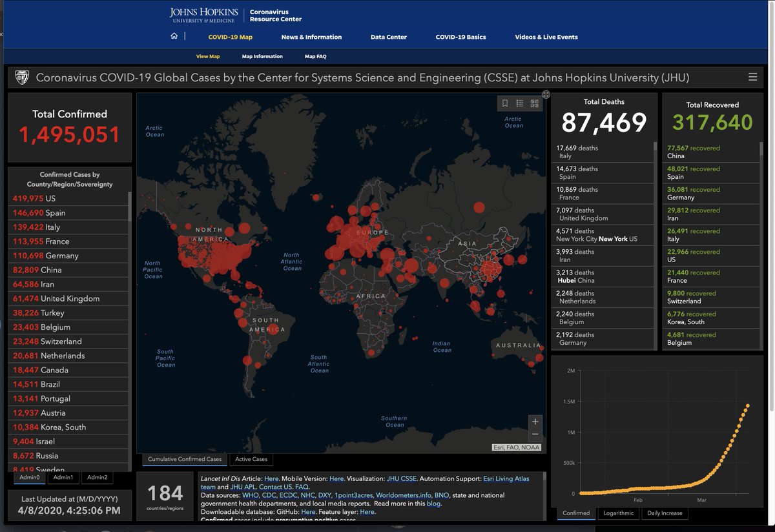Click the Johns Hopkins University logo
The width and height of the screenshot is (775, 532).
click(x=203, y=15)
